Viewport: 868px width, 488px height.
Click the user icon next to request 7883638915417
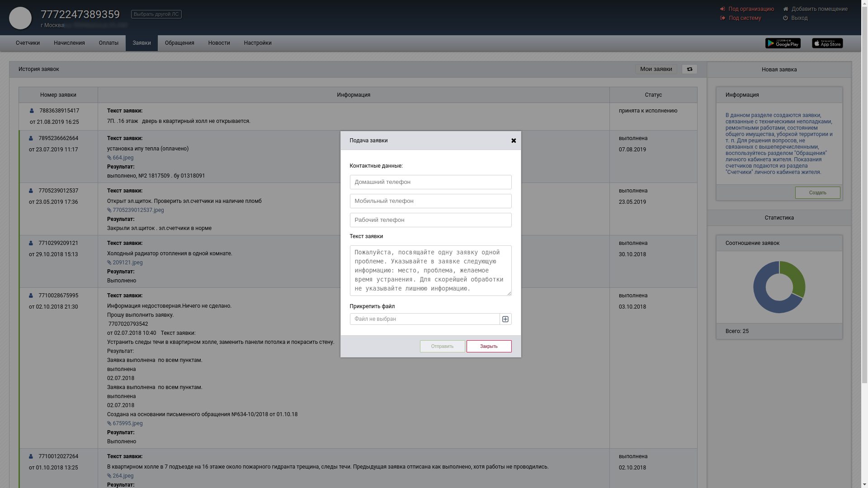point(32,111)
